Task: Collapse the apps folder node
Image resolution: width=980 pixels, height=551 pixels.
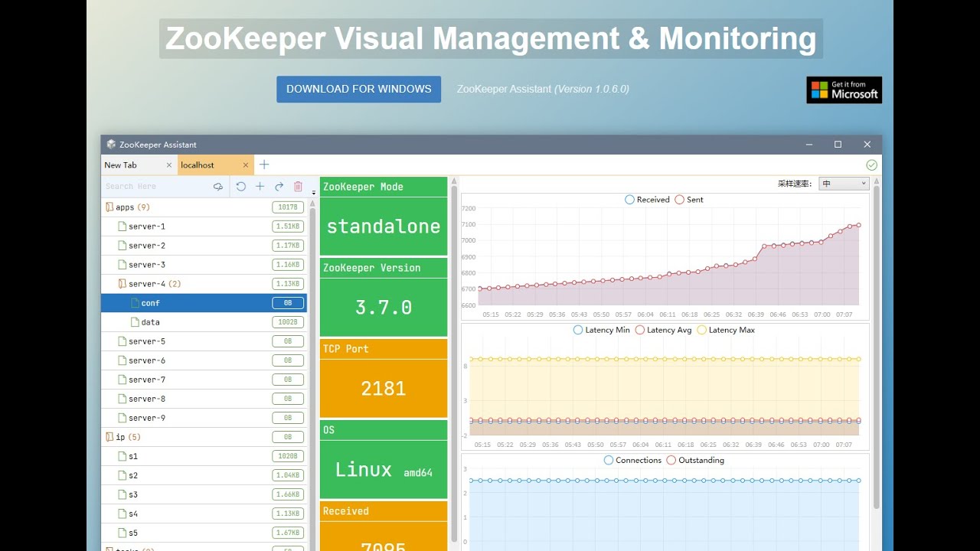Action: click(x=109, y=207)
